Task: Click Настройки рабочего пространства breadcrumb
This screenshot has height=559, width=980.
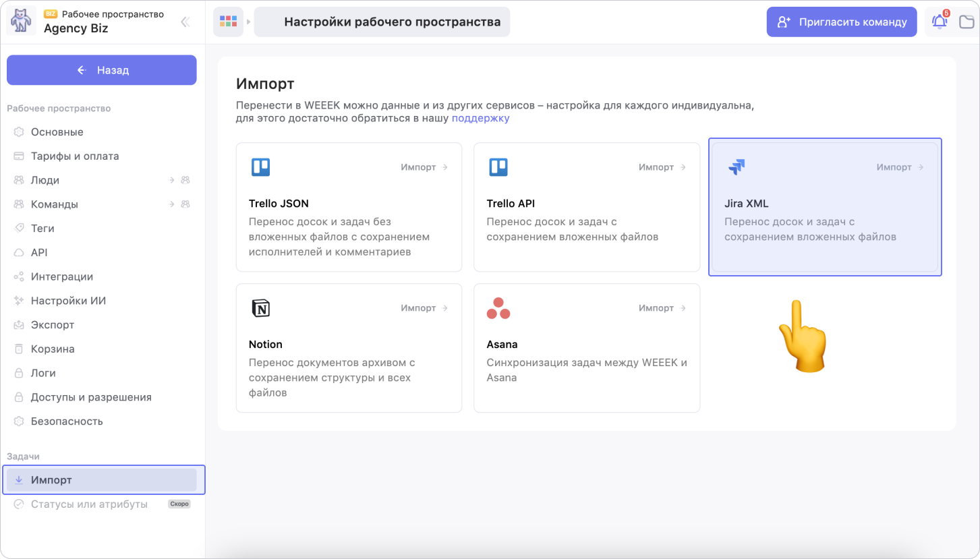Action: pyautogui.click(x=392, y=22)
